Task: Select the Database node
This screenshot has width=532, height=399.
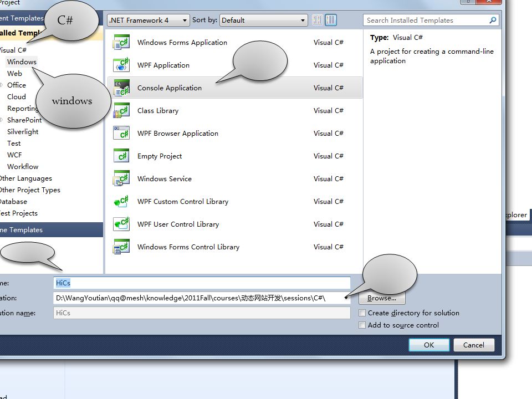Action: click(x=13, y=202)
